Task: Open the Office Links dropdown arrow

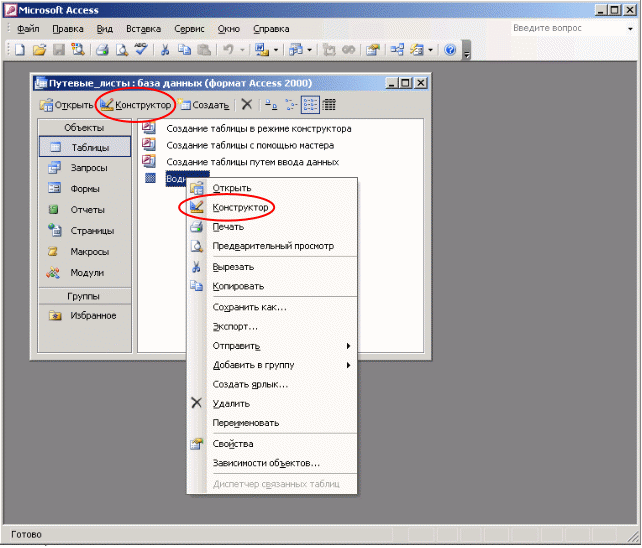Action: coord(276,50)
